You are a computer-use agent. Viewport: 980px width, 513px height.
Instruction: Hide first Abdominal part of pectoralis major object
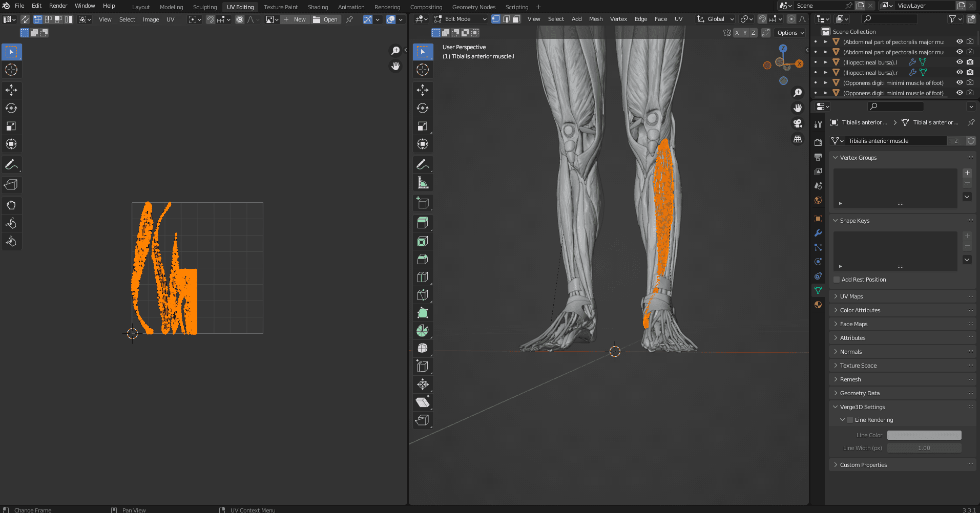click(x=960, y=41)
